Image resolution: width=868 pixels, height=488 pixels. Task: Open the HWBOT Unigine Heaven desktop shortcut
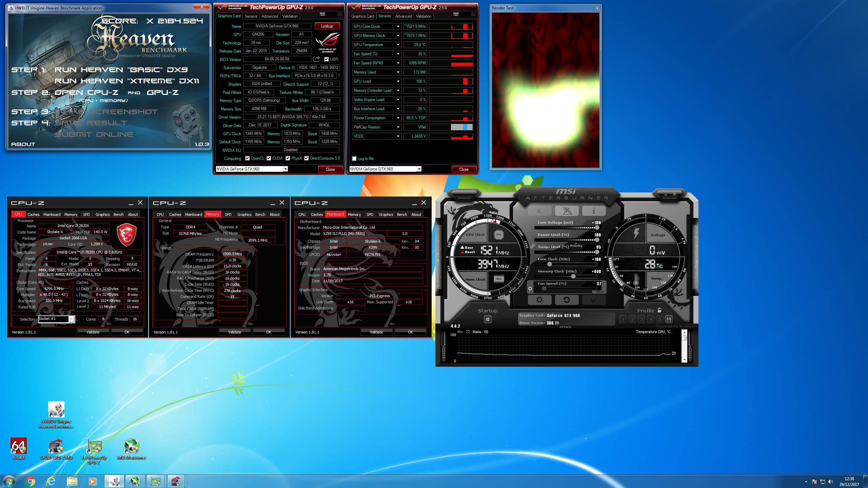[x=56, y=415]
